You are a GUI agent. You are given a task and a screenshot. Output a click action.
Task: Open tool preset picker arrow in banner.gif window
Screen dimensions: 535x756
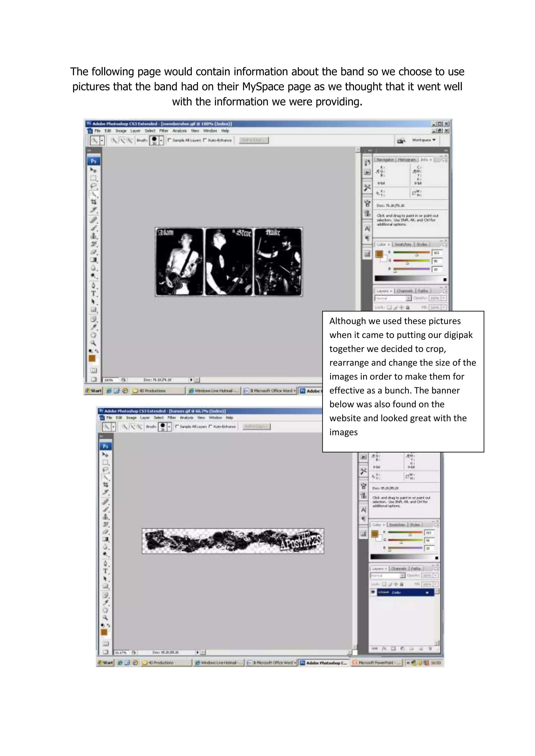coord(114,427)
